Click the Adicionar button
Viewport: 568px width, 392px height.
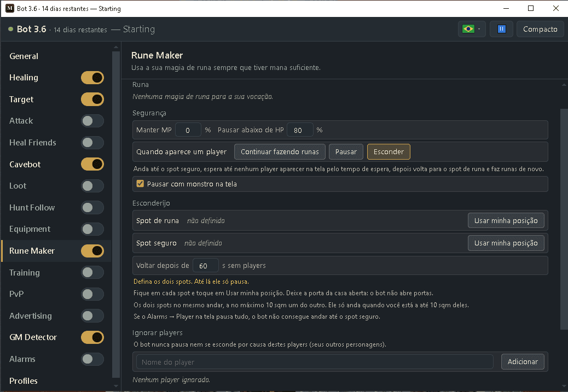point(523,361)
